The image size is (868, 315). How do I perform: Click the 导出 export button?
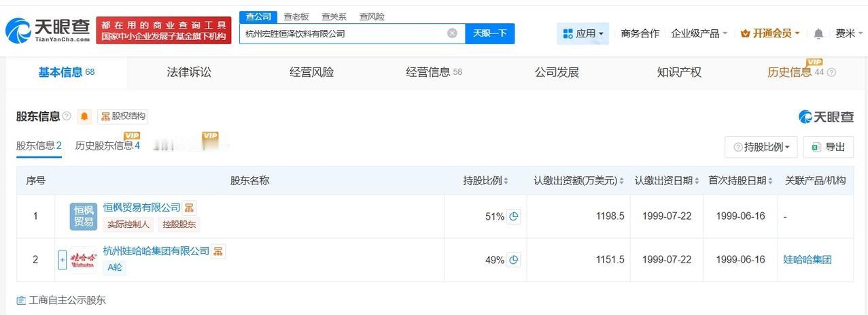(828, 147)
